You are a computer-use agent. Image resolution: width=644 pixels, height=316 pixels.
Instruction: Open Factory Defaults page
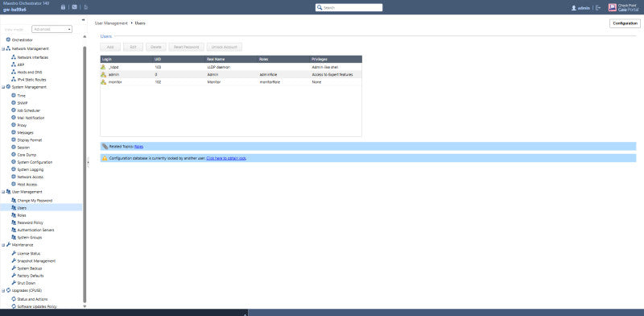tap(31, 276)
